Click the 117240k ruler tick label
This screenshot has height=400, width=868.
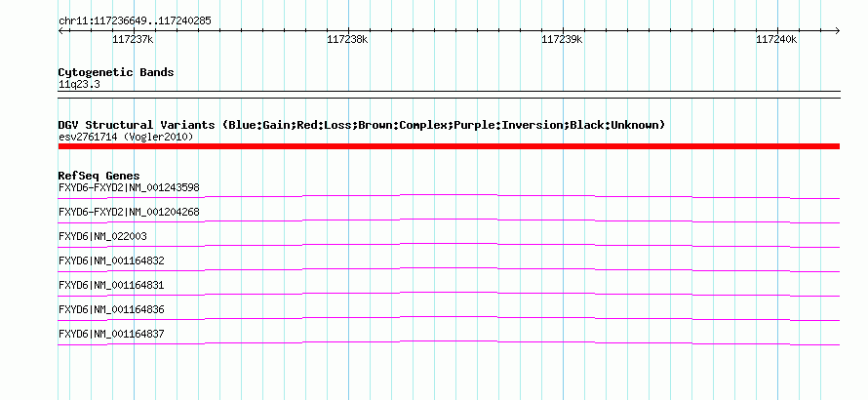[x=776, y=39]
